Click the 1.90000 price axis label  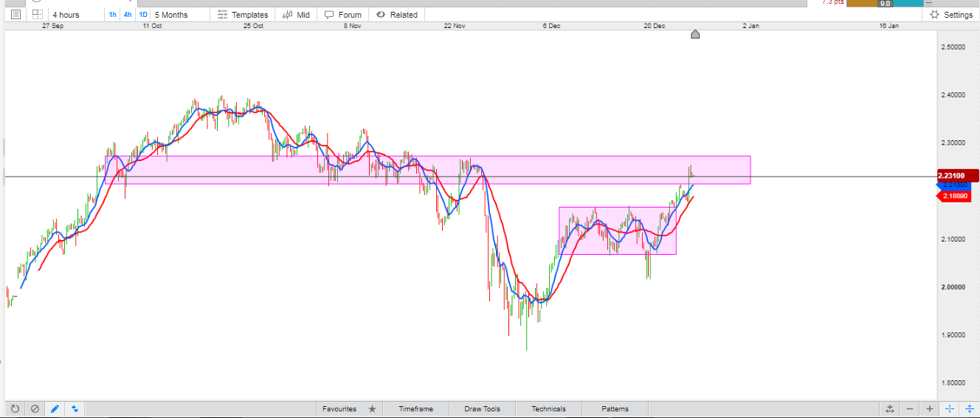click(x=953, y=335)
